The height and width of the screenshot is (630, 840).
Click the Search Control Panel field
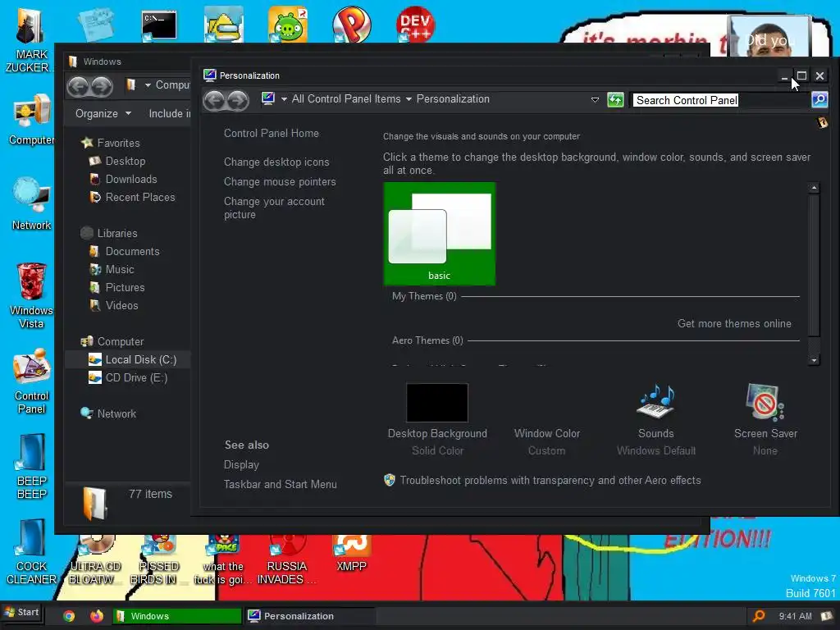(719, 100)
